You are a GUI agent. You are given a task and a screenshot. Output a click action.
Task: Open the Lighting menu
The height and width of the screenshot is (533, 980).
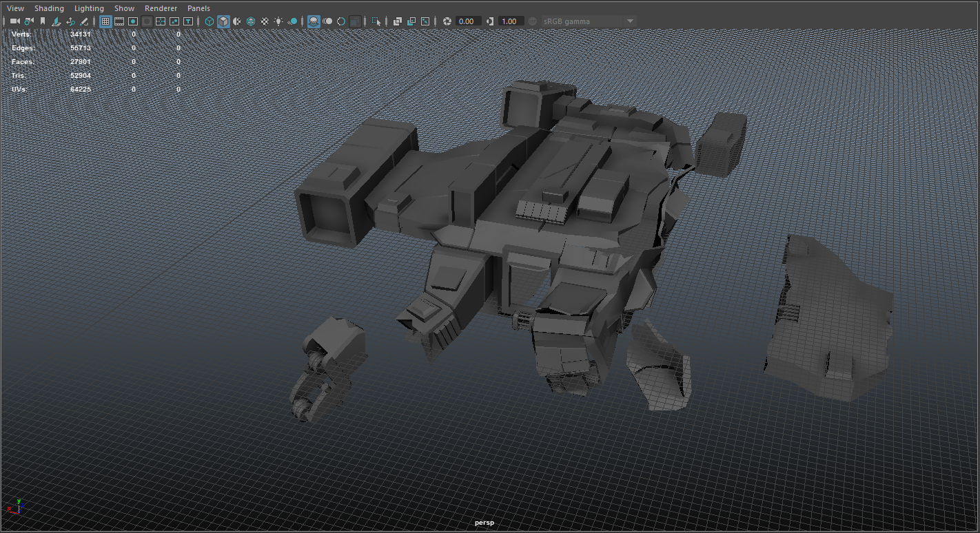89,8
